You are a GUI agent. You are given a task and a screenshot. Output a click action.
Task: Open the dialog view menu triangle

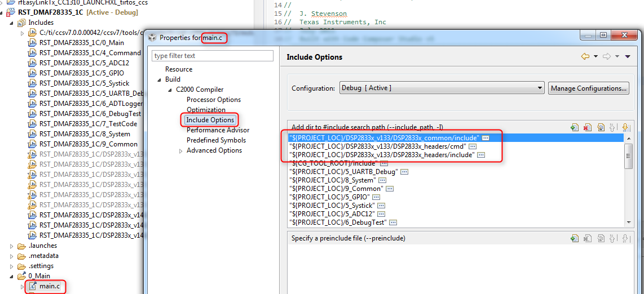point(628,56)
